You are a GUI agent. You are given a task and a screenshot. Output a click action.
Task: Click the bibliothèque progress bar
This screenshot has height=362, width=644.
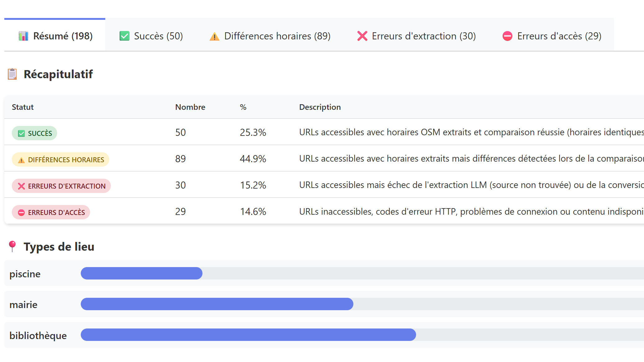pyautogui.click(x=362, y=335)
